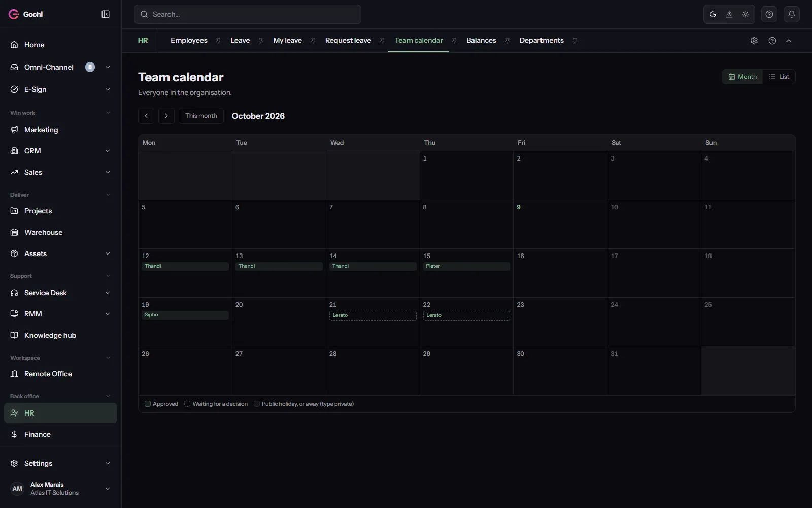This screenshot has height=508, width=812.
Task: Open Marketing in sidebar
Action: tap(60, 130)
